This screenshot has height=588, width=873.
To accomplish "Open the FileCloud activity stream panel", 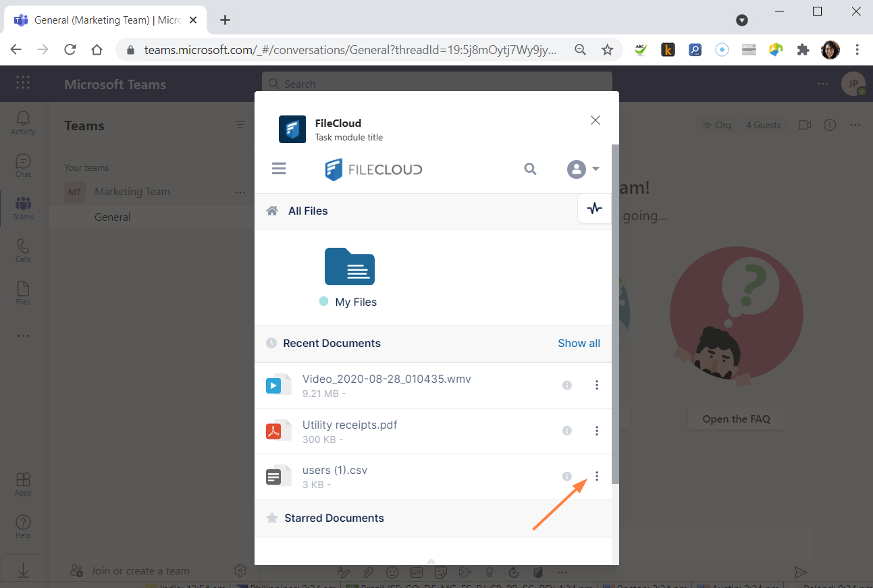I will 594,208.
